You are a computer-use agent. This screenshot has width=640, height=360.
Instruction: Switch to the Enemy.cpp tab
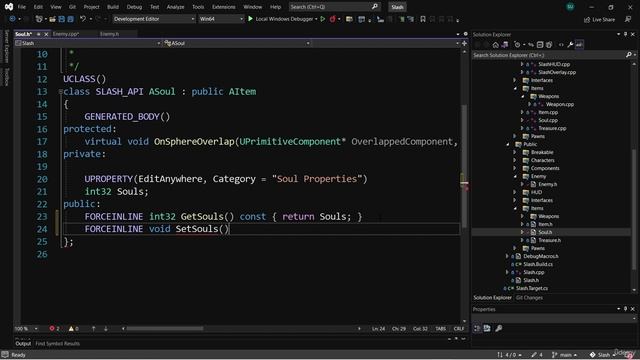[66, 34]
